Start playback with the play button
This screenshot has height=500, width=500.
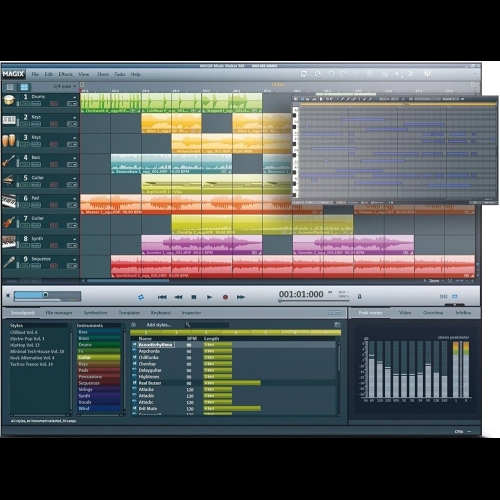[209, 297]
